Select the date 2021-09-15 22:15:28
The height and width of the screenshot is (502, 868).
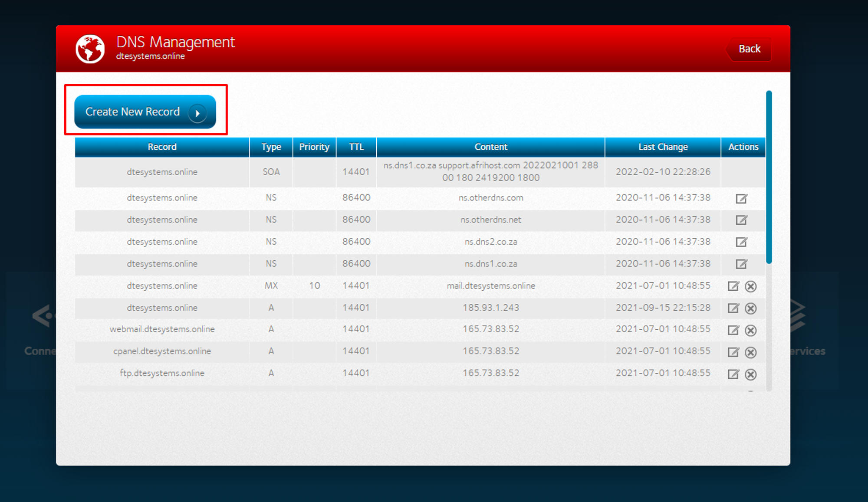click(663, 308)
